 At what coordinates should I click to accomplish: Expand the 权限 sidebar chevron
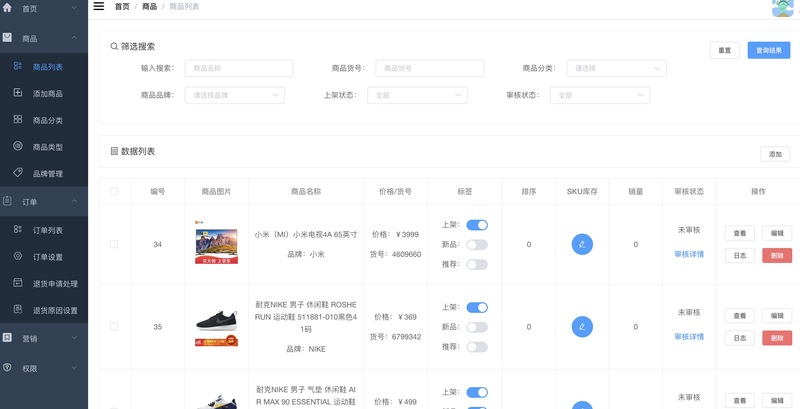[x=74, y=367]
